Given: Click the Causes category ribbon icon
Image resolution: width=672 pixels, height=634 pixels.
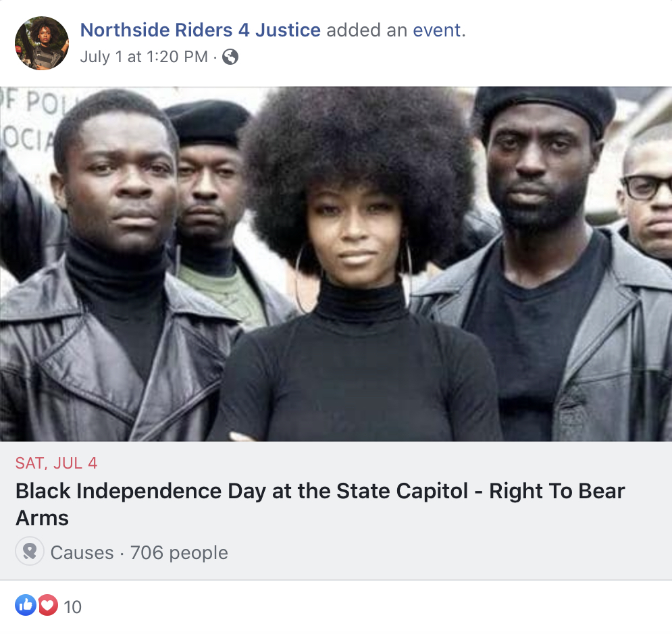Looking at the screenshot, I should point(30,551).
